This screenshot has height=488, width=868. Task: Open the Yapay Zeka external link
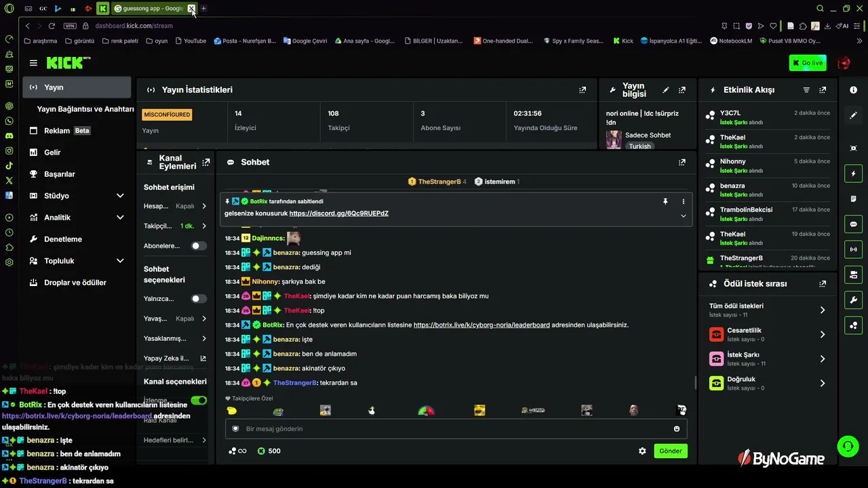175,358
